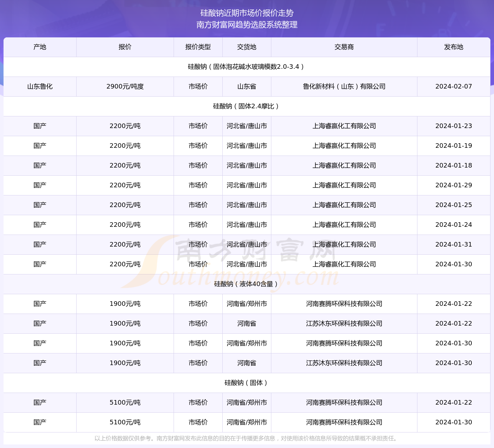This screenshot has width=494, height=448.
Task: Click the date 2024-01-23
Action: pos(454,126)
